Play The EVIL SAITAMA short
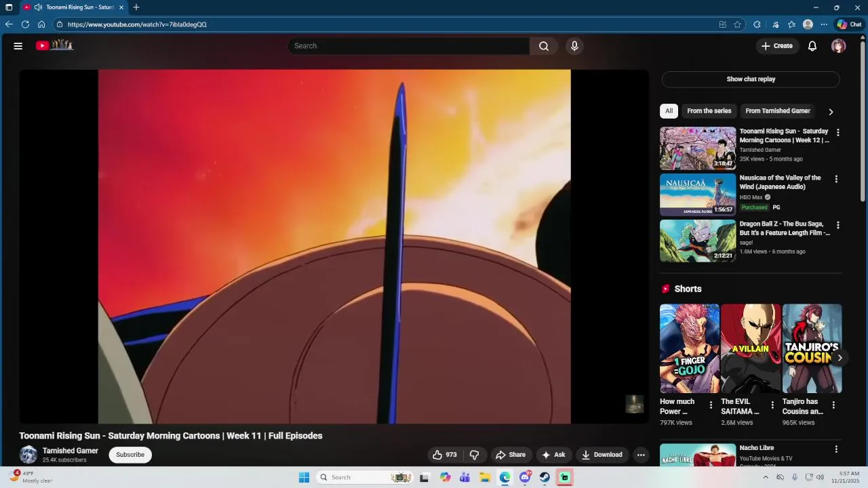 pyautogui.click(x=751, y=348)
